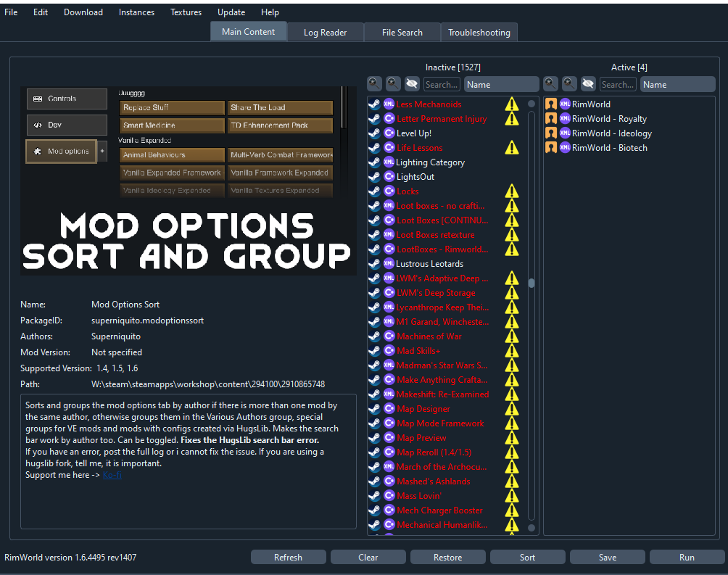Click the mod path W:\steam\steamapps text
The width and height of the screenshot is (728, 575).
[x=208, y=384]
